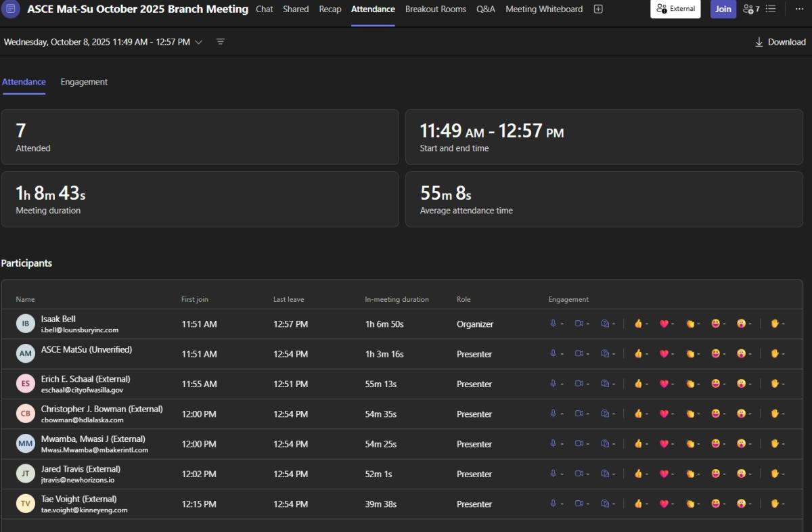The width and height of the screenshot is (812, 532).
Task: Open the More options ellipsis menu
Action: pos(799,9)
